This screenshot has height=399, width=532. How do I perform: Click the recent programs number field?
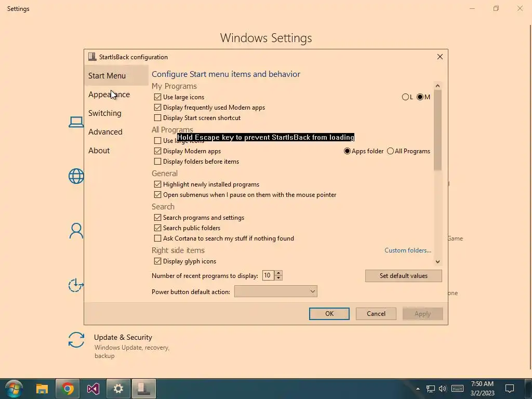click(269, 275)
